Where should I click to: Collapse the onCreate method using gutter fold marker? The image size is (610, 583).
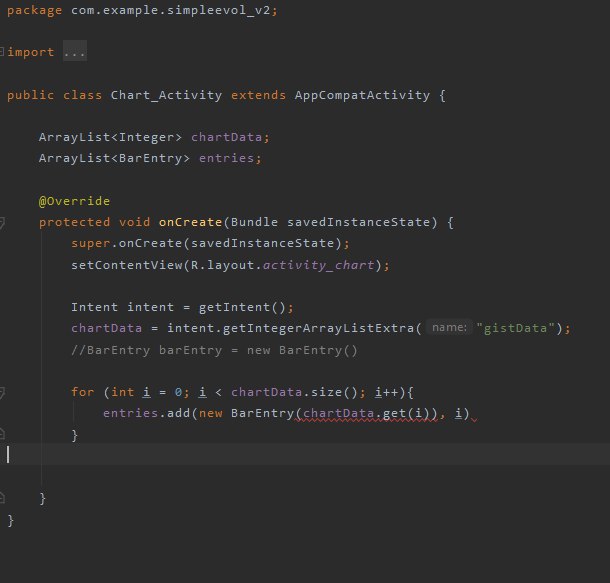click(2, 222)
